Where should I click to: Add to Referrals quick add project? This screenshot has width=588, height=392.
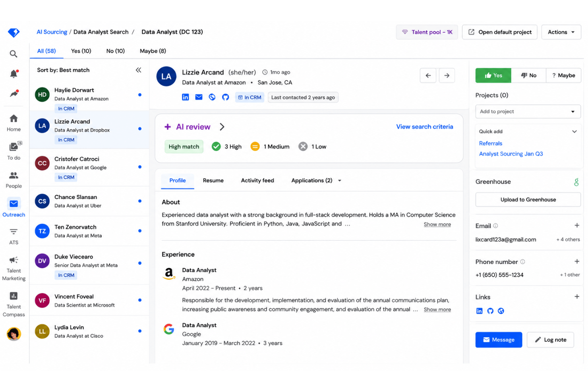(491, 143)
